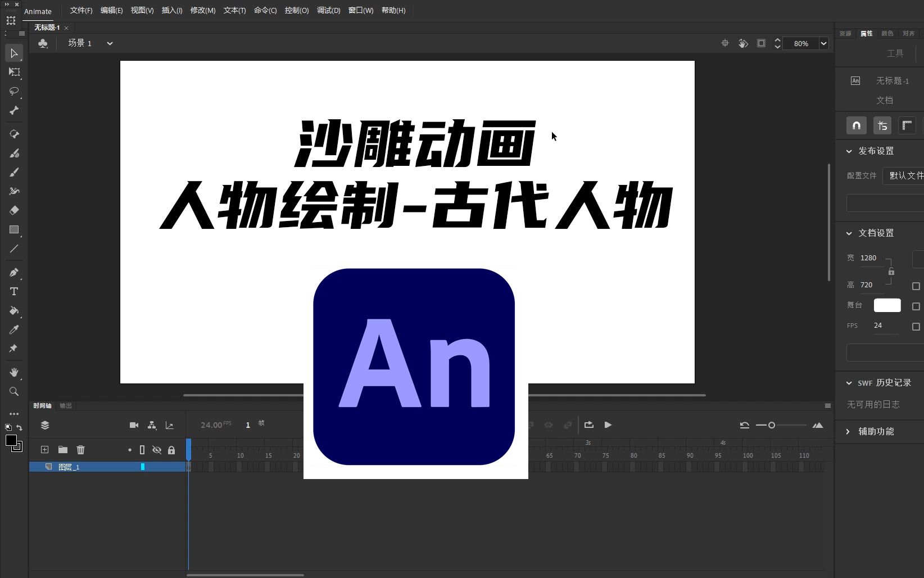Open the 文件(F) menu

click(x=81, y=10)
